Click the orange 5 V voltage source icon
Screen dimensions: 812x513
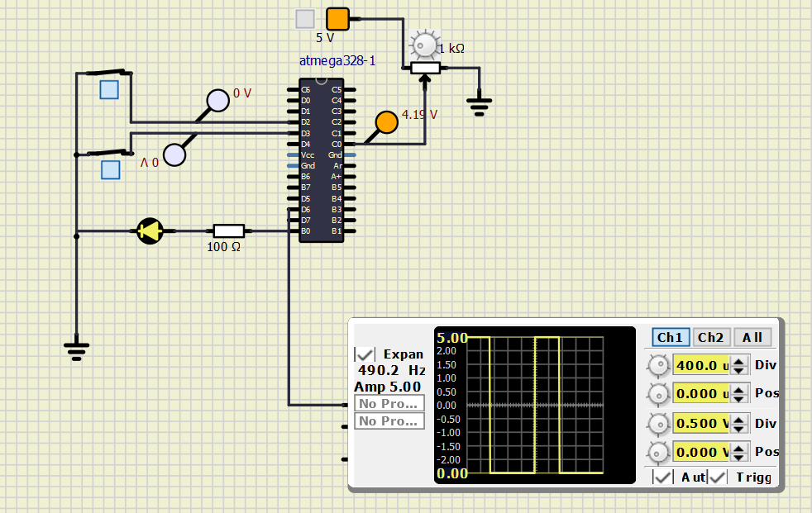[x=338, y=18]
